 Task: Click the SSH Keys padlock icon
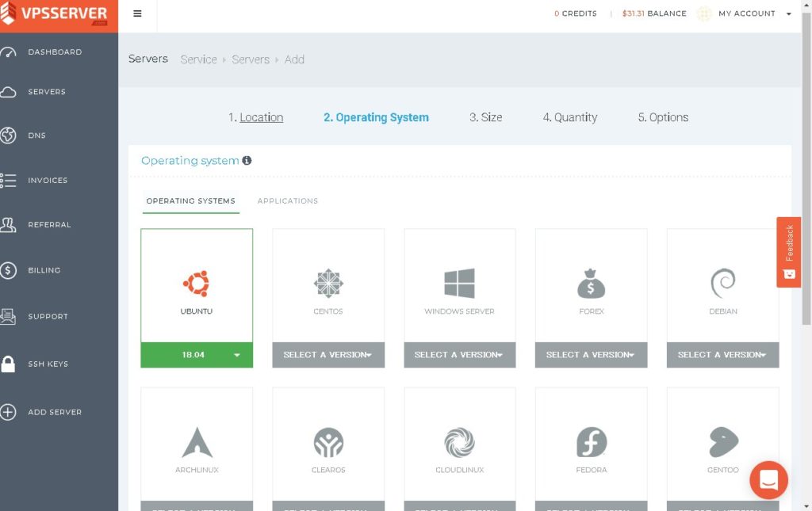[8, 364]
